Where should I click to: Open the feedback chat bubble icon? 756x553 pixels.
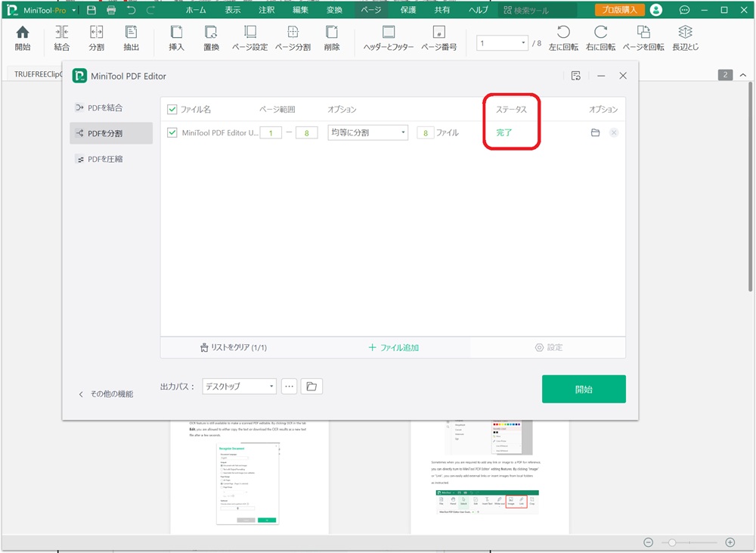pos(683,10)
